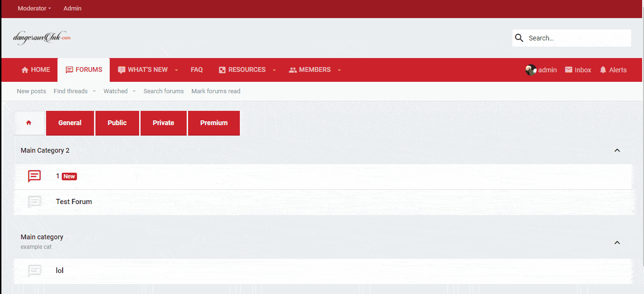Click the grey icon beside Test Forum

tap(35, 202)
